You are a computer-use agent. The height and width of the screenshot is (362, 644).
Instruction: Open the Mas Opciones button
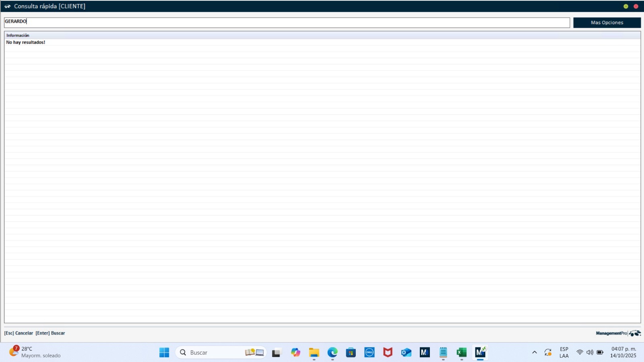[607, 23]
